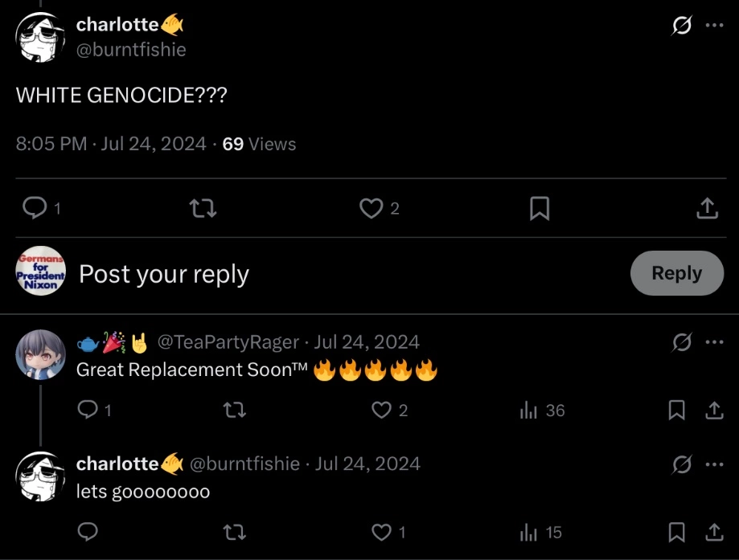Bookmark charlotte's main post
Screen dimensions: 739x560
coord(540,209)
